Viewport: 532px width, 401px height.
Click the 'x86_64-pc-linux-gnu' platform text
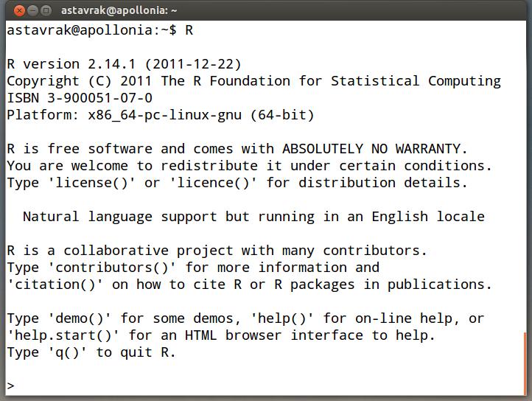coord(164,115)
